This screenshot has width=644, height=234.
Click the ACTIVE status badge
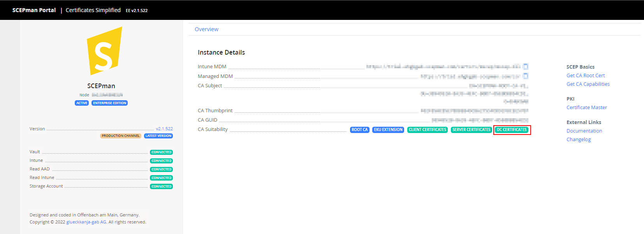pyautogui.click(x=82, y=103)
